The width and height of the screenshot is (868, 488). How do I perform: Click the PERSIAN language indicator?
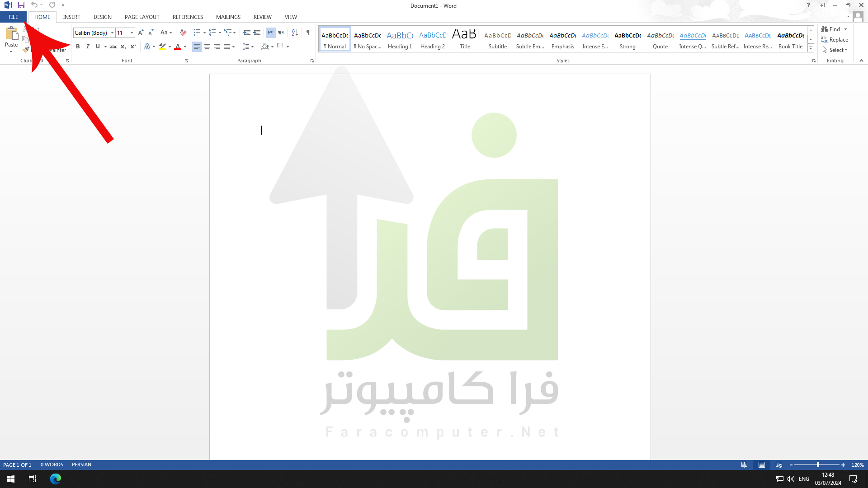[81, 465]
